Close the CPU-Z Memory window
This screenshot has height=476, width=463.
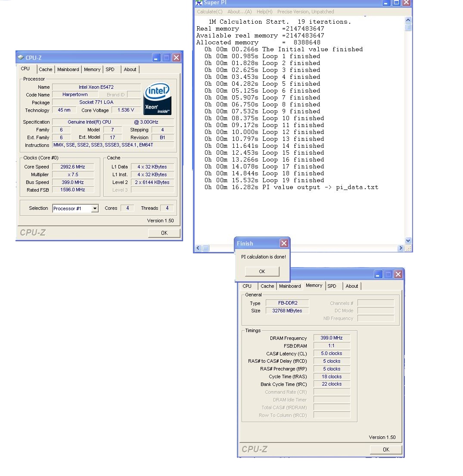tap(398, 274)
